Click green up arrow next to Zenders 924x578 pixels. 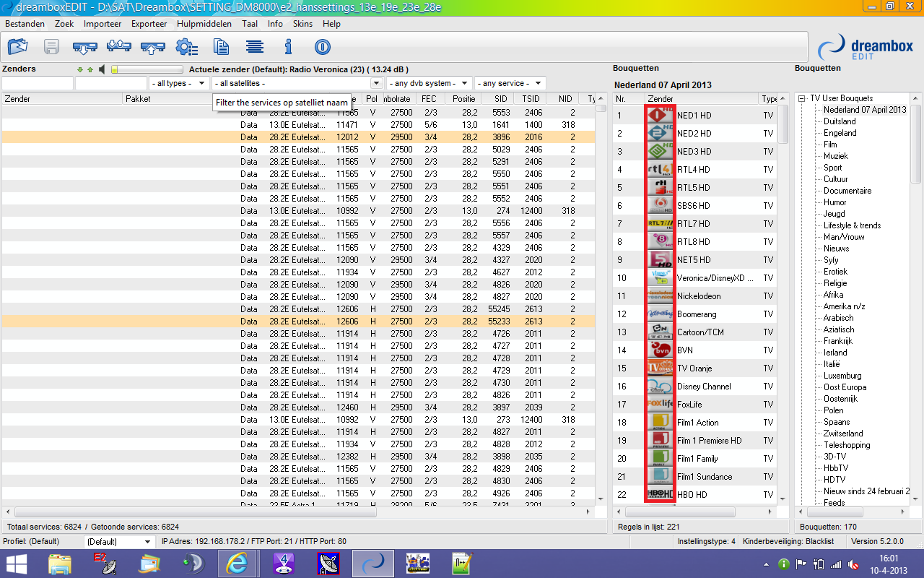pyautogui.click(x=90, y=70)
